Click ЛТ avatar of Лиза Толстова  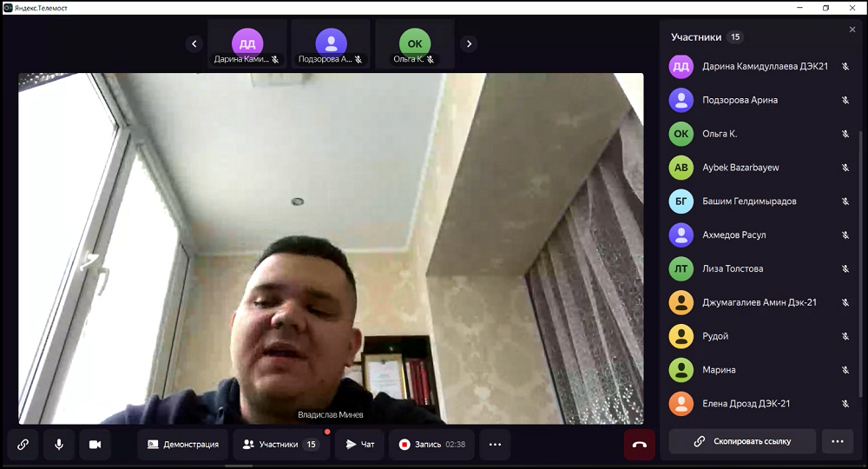point(681,268)
